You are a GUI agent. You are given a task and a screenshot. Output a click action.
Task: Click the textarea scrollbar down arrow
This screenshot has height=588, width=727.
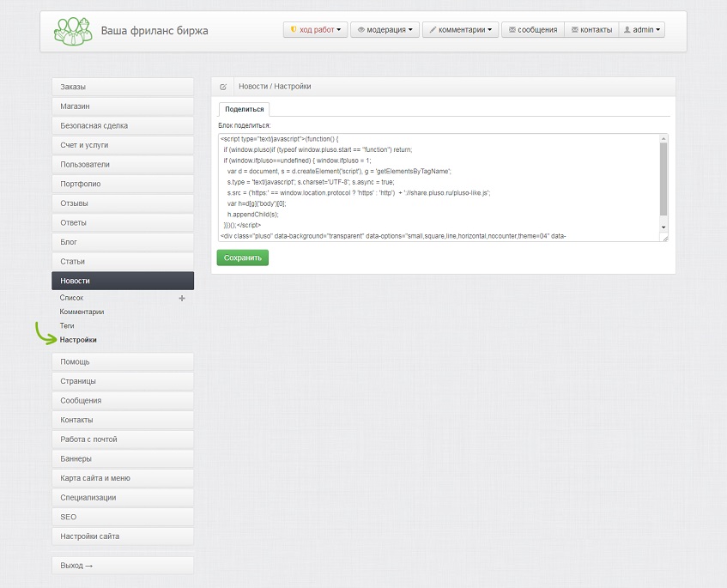[x=663, y=227]
